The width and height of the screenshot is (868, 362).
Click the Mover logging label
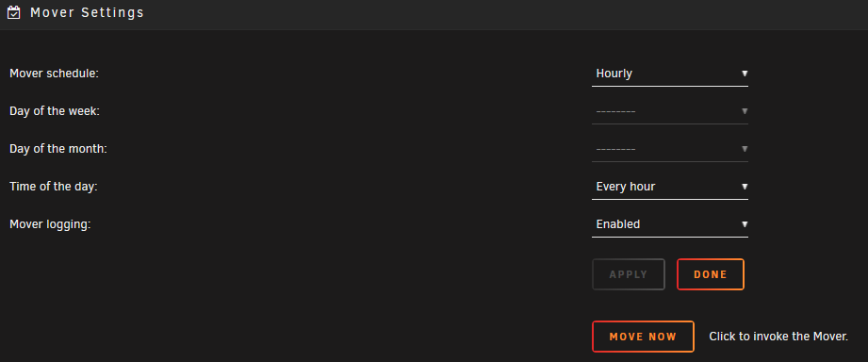50,224
